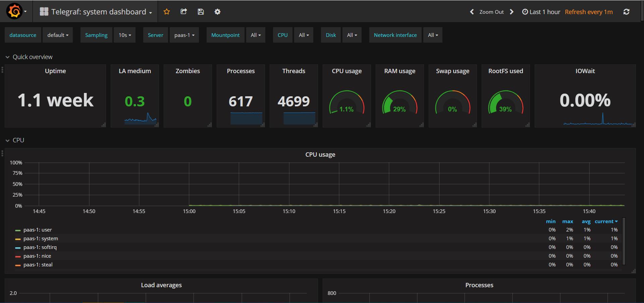Save dashboard using the floppy disk icon
Viewport: 644px width, 303px height.
[201, 12]
